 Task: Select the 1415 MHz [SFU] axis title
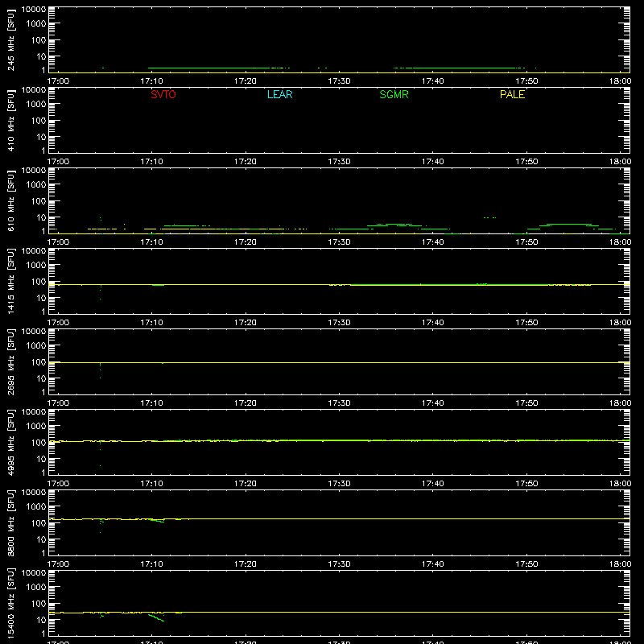[x=10, y=281]
